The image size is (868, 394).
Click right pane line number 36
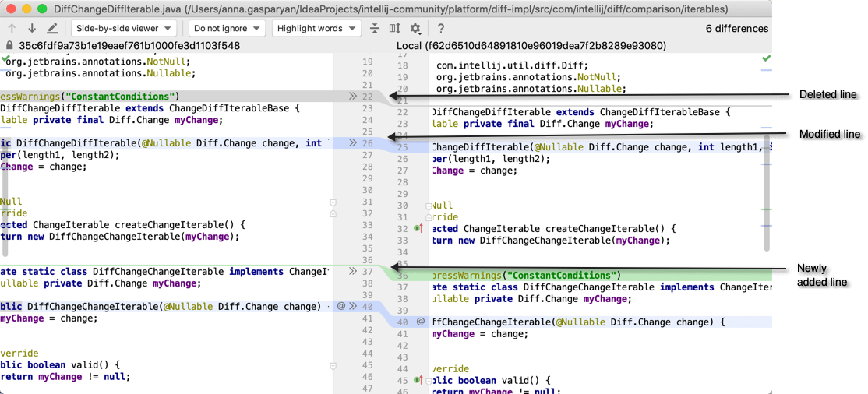(x=402, y=276)
